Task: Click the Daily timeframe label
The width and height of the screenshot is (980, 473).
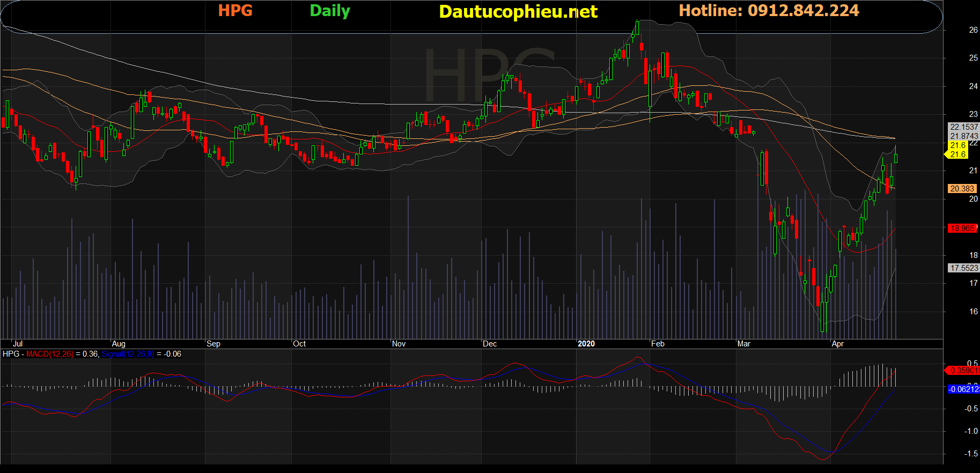Action: point(330,11)
